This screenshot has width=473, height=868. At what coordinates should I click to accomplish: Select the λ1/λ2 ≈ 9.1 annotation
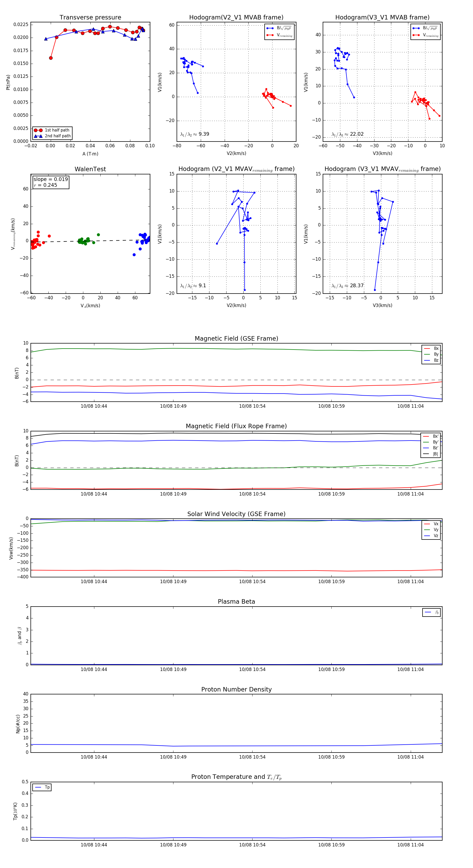(193, 286)
